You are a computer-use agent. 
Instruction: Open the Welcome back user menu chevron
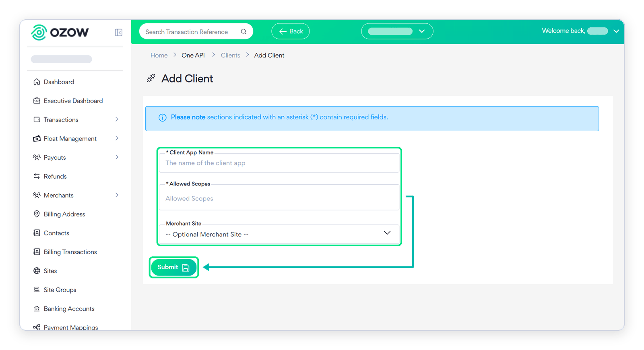616,31
